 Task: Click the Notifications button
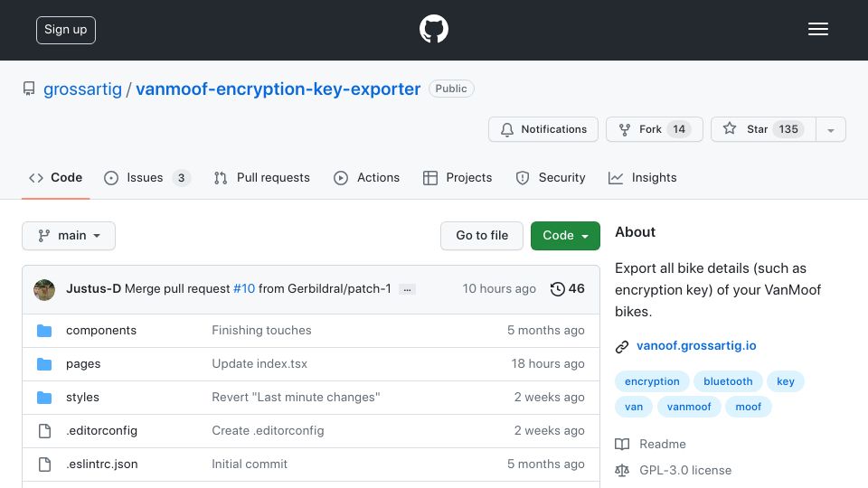[543, 129]
